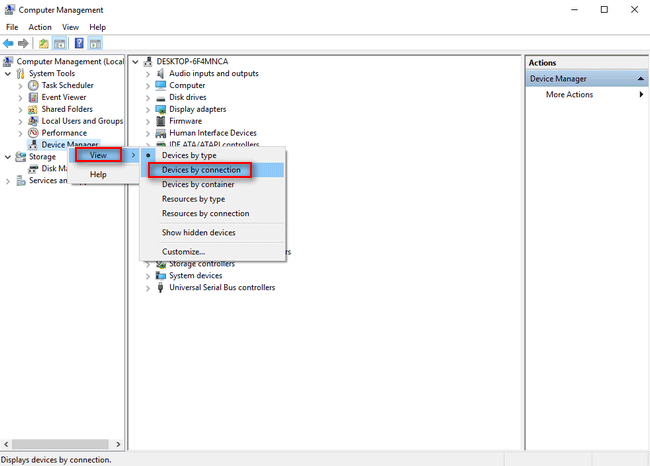The width and height of the screenshot is (650, 466).
Task: Expand the Performance node
Action: pyautogui.click(x=20, y=133)
